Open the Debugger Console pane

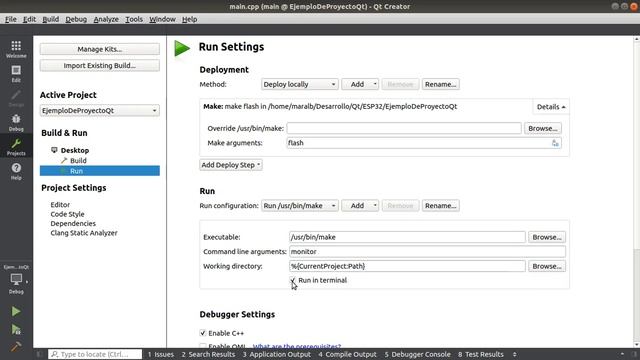click(418, 354)
